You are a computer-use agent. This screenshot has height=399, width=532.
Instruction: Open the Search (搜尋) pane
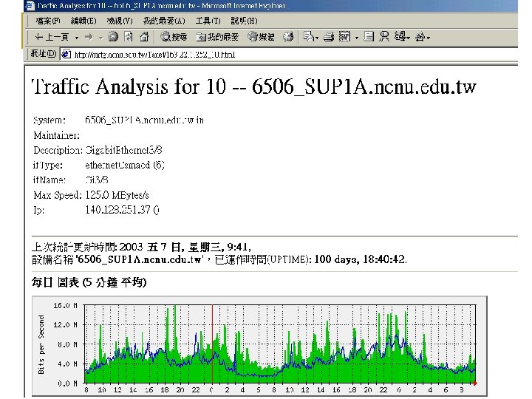174,37
